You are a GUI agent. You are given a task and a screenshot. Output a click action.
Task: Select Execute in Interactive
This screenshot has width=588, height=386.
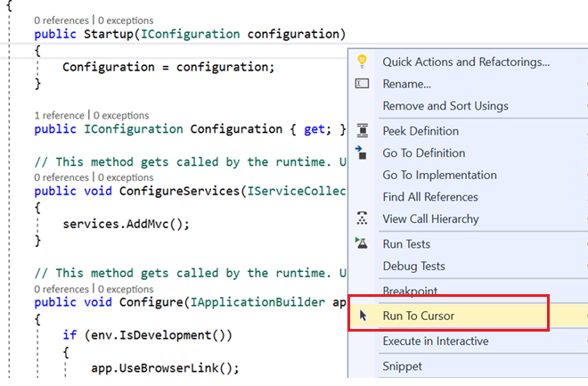[436, 341]
